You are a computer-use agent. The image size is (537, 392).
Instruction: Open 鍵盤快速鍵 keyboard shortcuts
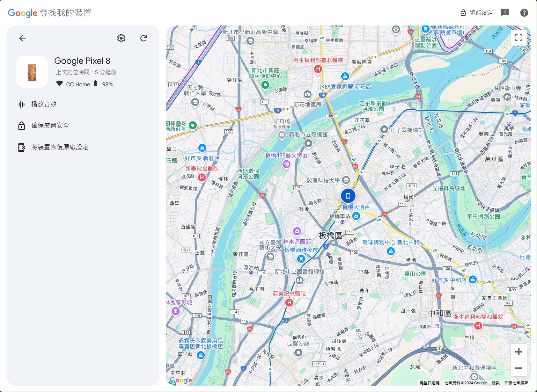pos(430,383)
